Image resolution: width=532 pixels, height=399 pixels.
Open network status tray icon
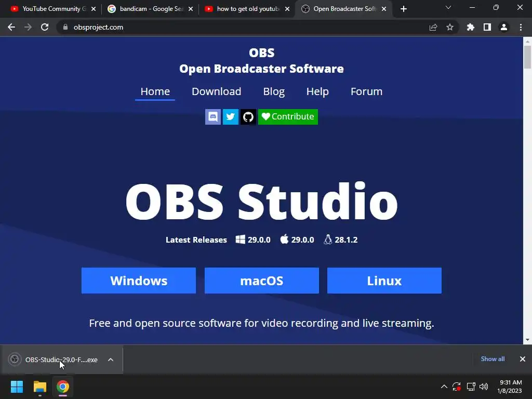[471, 387]
